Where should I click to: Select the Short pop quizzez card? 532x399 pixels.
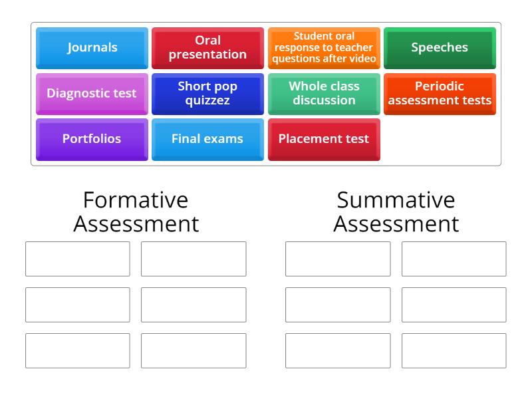(207, 94)
